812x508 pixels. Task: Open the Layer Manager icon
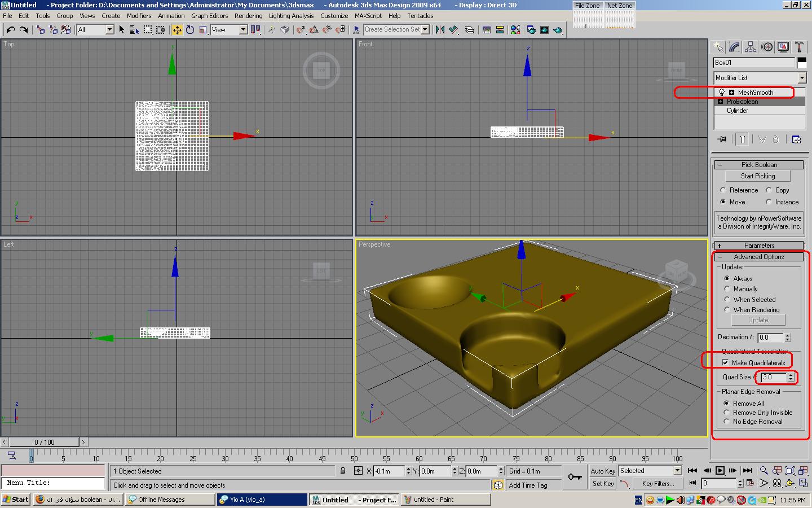tap(470, 29)
